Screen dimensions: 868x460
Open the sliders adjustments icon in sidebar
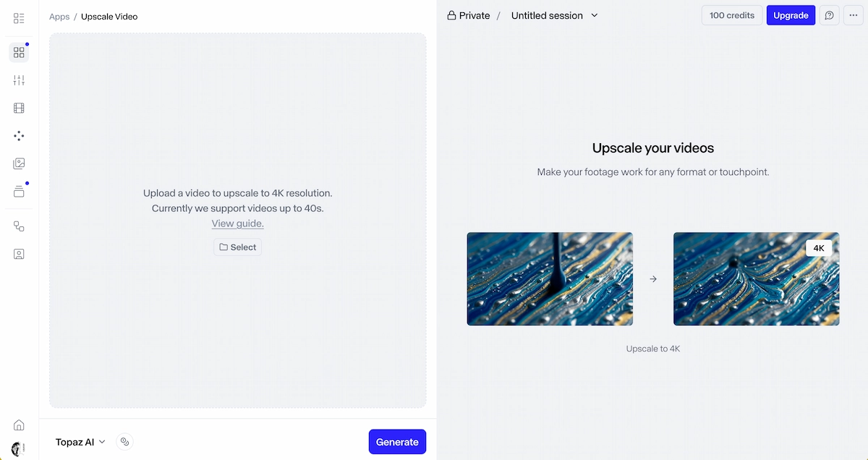click(x=19, y=80)
